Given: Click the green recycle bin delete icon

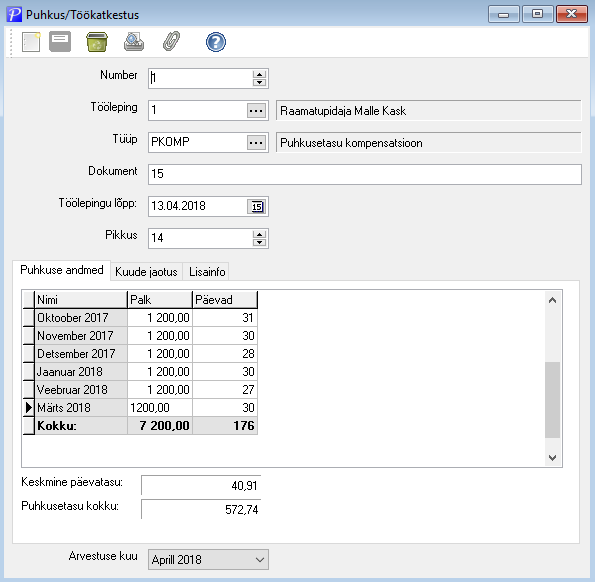Looking at the screenshot, I should (x=97, y=42).
